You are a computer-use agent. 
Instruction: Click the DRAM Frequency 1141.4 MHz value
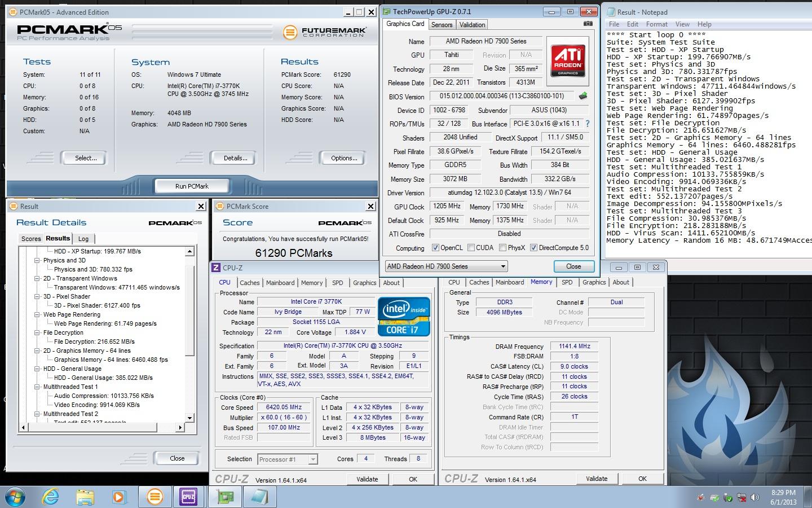(x=575, y=346)
